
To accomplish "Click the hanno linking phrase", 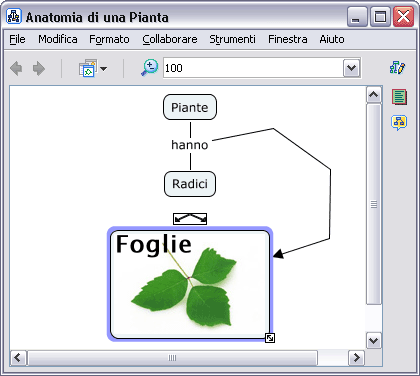I will coord(190,145).
